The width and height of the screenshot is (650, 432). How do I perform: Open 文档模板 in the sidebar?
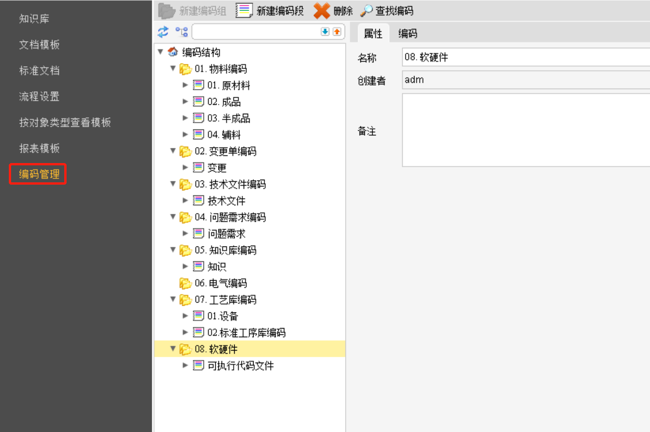click(39, 45)
